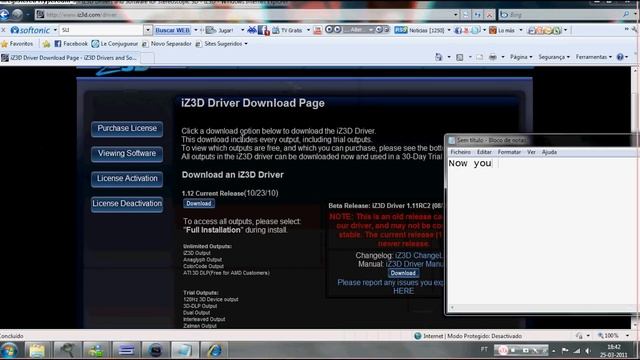Open the Windows Start orb
Image resolution: width=640 pixels, height=360 pixels.
coord(9,351)
